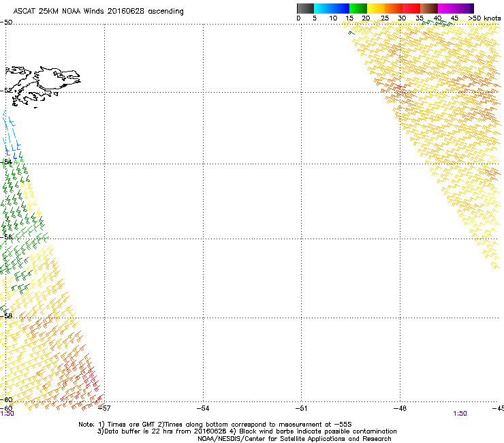Click the '>50 knots' color scale label

click(x=484, y=18)
